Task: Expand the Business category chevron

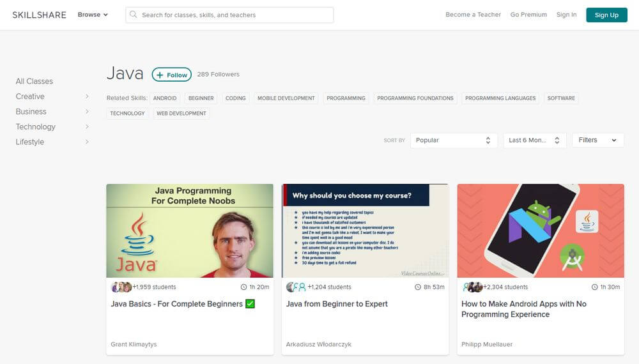Action: 87,112
